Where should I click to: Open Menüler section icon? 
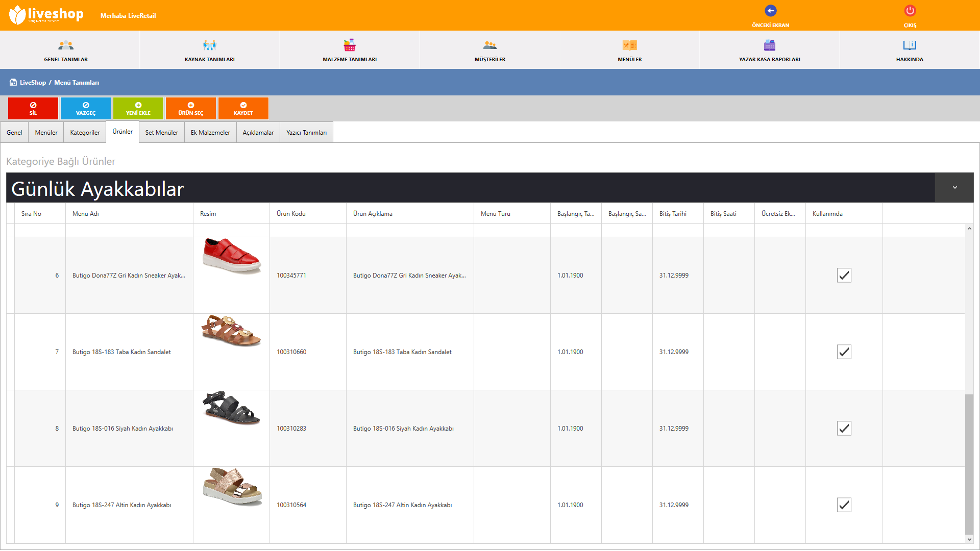630,45
